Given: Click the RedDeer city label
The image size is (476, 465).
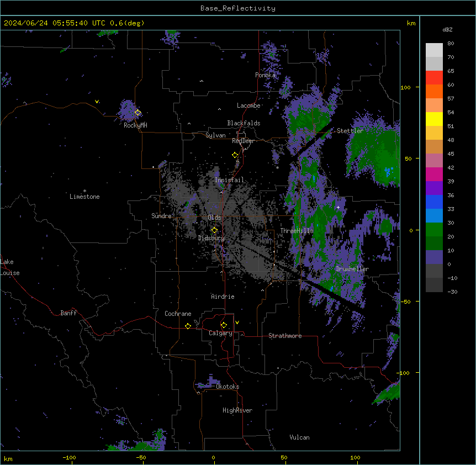Looking at the screenshot, I should point(243,141).
